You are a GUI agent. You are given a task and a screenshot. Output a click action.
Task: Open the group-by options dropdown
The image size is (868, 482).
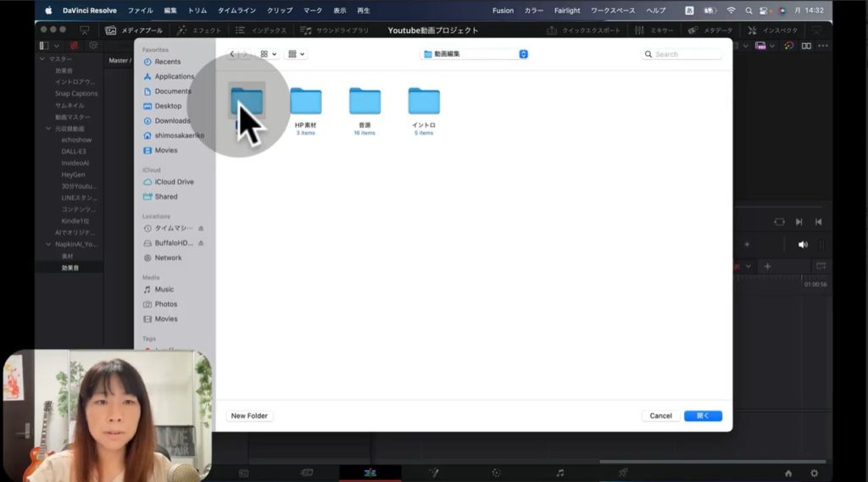[x=296, y=54]
